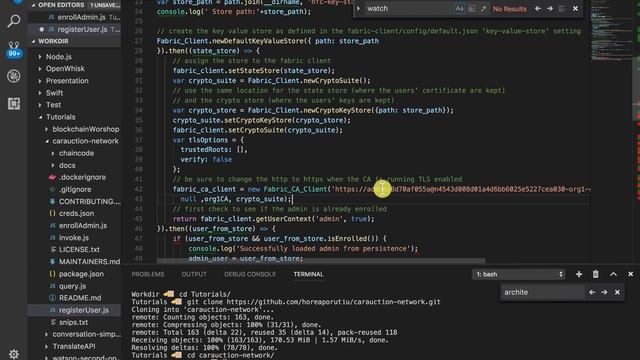Expand the OpenWhisk folder
Screen dimensions: 640x360
pos(74,69)
